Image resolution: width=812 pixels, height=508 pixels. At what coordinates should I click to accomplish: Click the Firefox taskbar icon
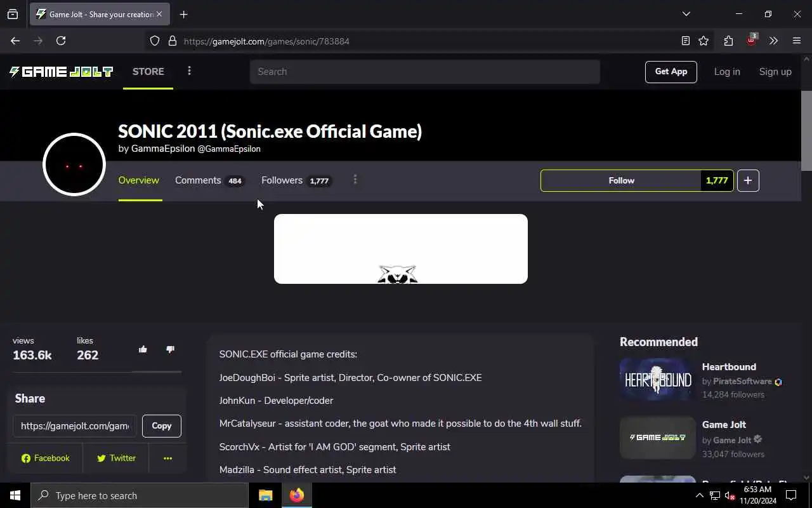click(296, 495)
